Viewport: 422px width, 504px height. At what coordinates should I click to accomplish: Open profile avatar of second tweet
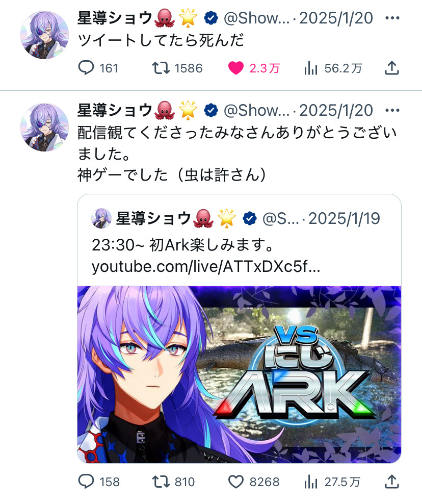coord(45,127)
